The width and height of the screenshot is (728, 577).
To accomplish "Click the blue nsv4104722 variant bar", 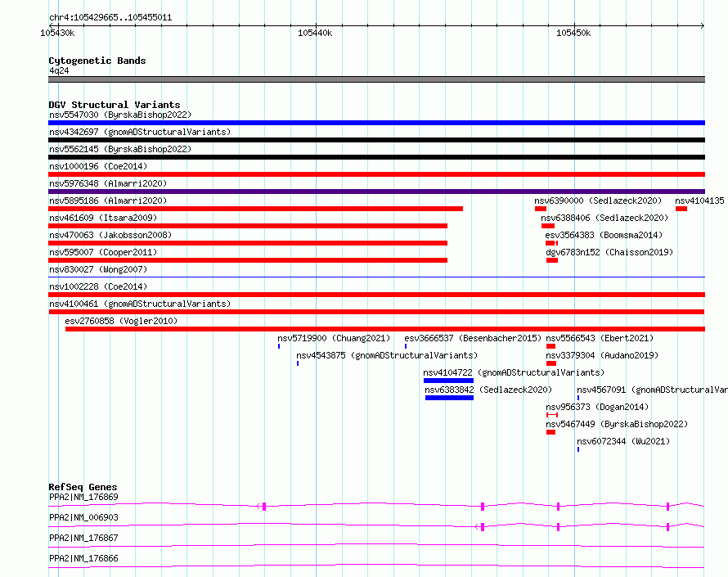I will tap(448, 381).
